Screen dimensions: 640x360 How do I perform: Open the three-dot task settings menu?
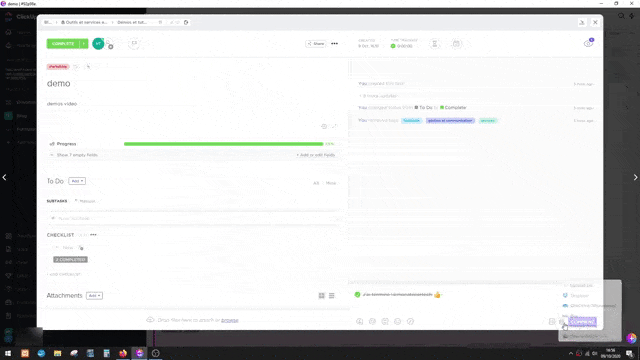(x=335, y=44)
